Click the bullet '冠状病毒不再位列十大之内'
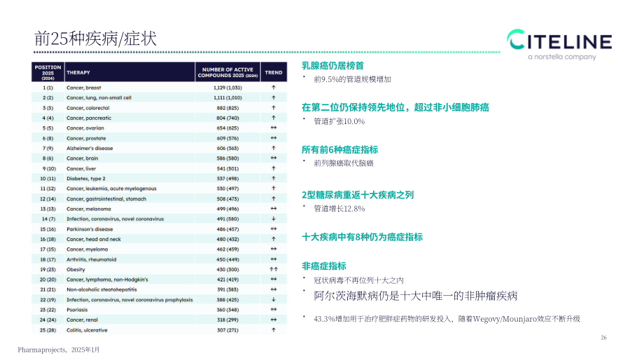The width and height of the screenshot is (644, 363). (x=358, y=280)
